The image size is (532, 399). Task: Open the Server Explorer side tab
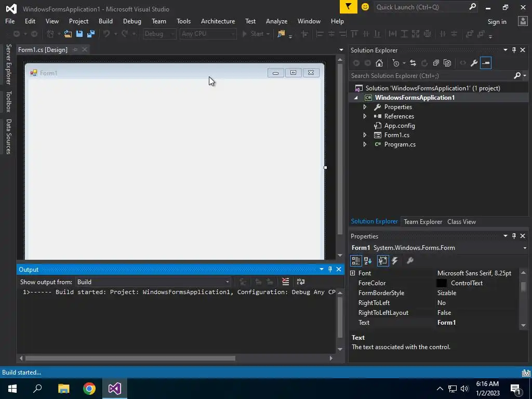8,64
